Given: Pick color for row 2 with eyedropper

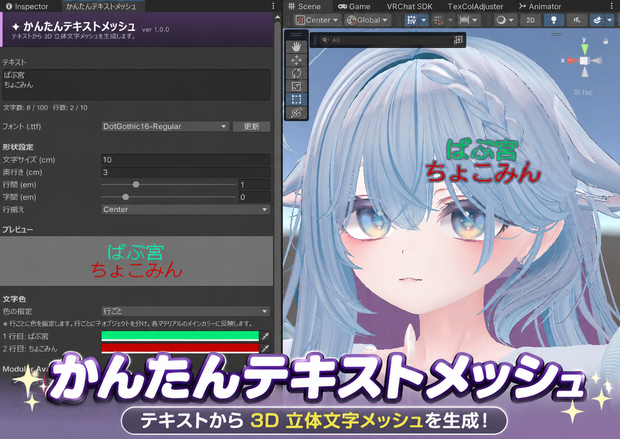Looking at the screenshot, I should click(265, 348).
